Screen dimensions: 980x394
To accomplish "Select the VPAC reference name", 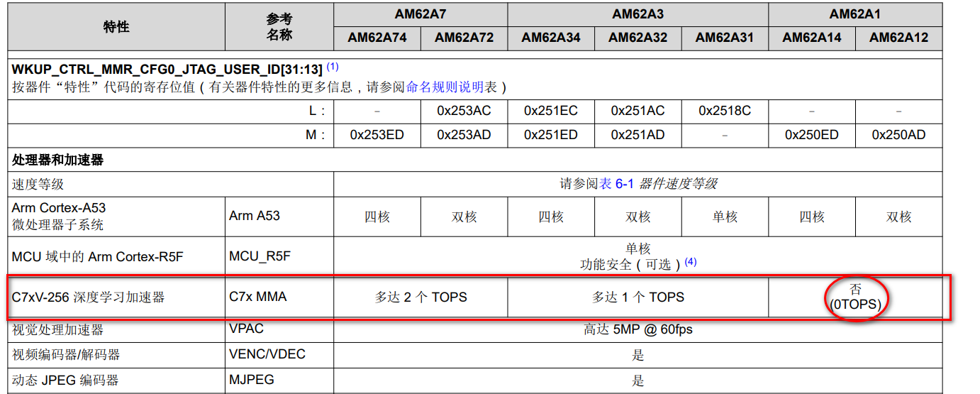I will pyautogui.click(x=247, y=329).
